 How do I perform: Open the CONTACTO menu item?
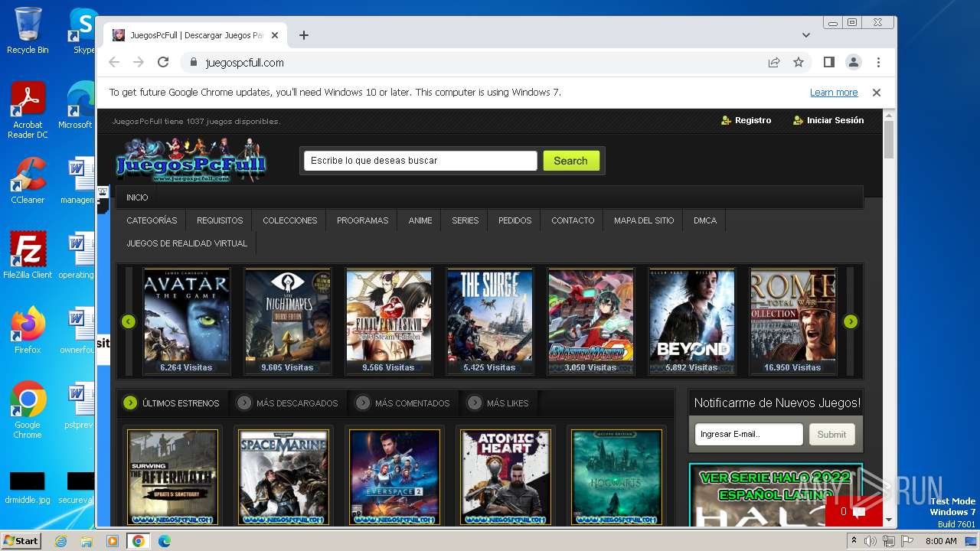coord(573,220)
